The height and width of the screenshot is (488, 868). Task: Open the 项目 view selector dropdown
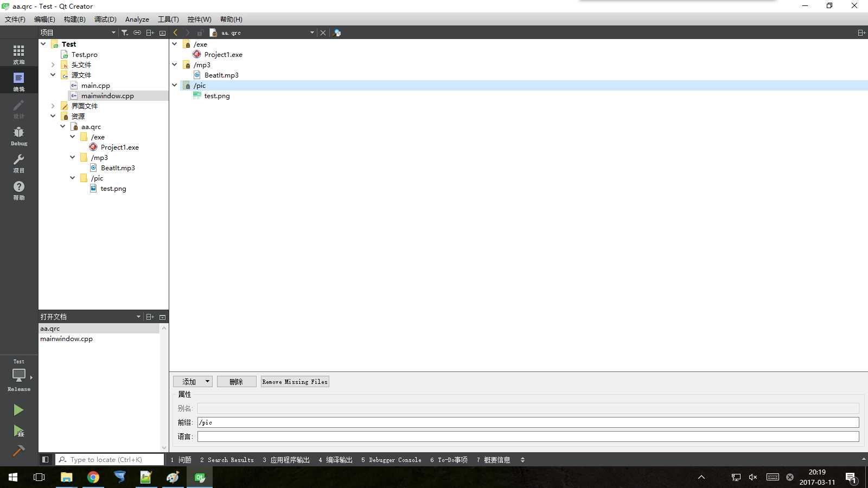tap(113, 33)
